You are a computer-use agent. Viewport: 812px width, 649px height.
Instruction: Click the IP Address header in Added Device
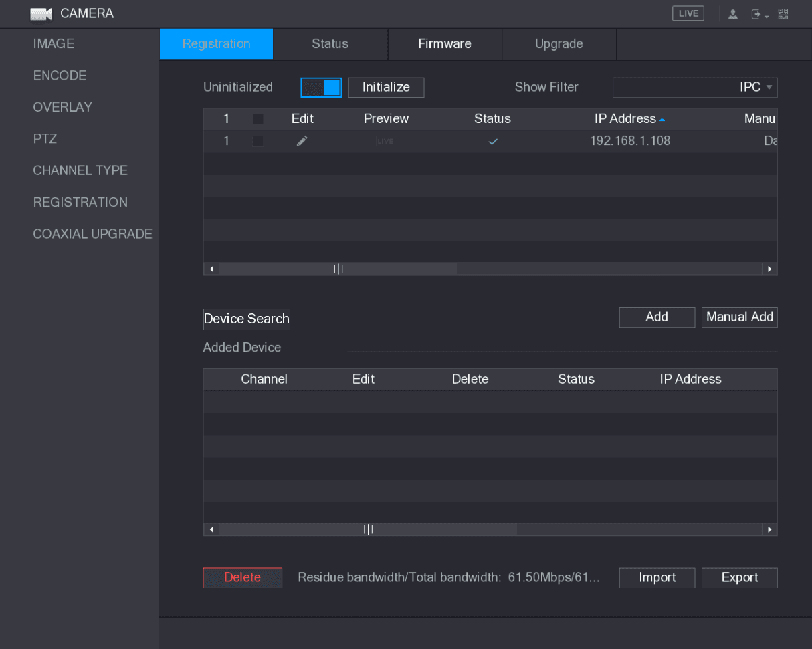point(690,379)
